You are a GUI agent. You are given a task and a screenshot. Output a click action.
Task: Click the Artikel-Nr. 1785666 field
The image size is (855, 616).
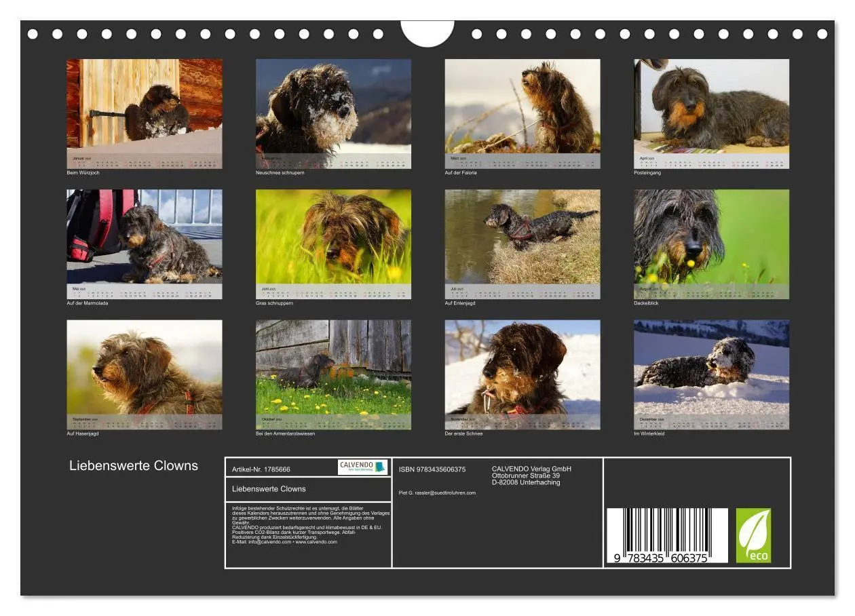[261, 469]
